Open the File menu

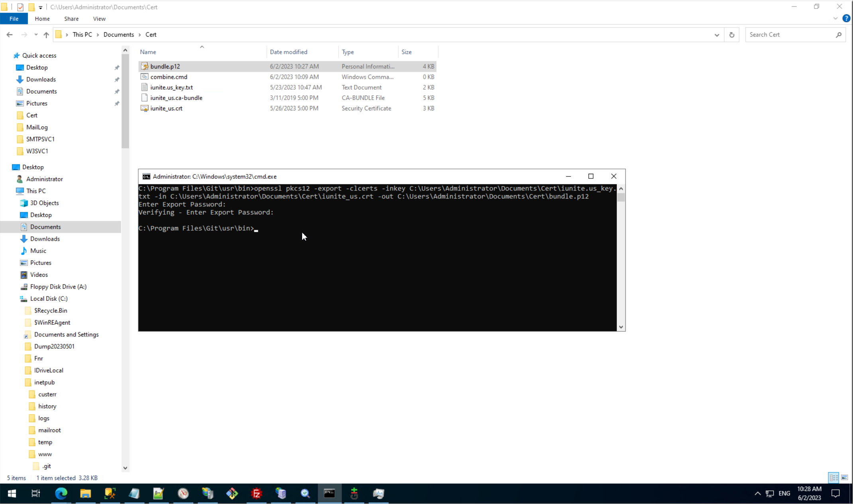click(x=14, y=19)
